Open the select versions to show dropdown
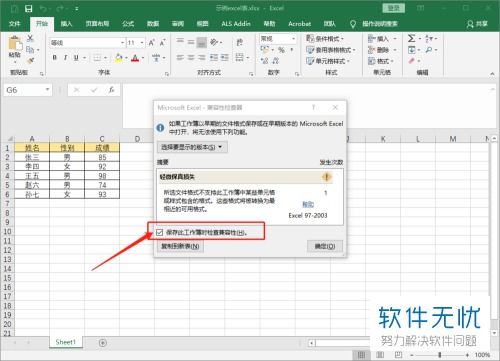The image size is (500, 361). [192, 147]
